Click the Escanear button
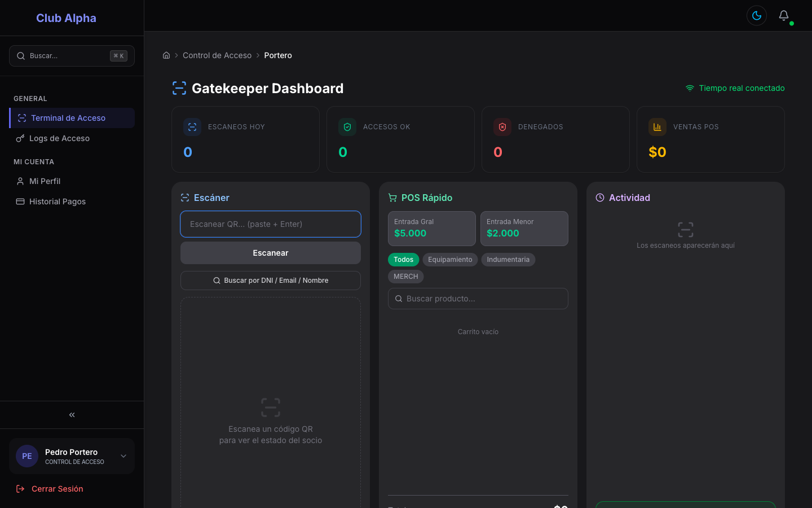This screenshot has height=508, width=812. [271, 253]
